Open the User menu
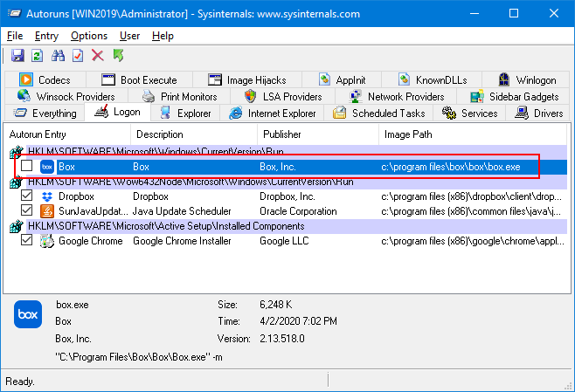 tap(129, 36)
